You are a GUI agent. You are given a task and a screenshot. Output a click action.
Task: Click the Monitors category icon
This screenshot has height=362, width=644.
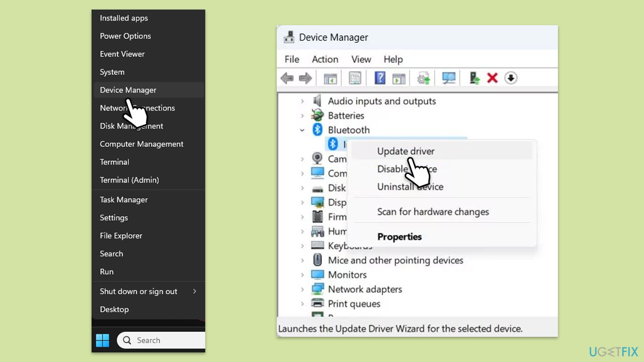(317, 275)
